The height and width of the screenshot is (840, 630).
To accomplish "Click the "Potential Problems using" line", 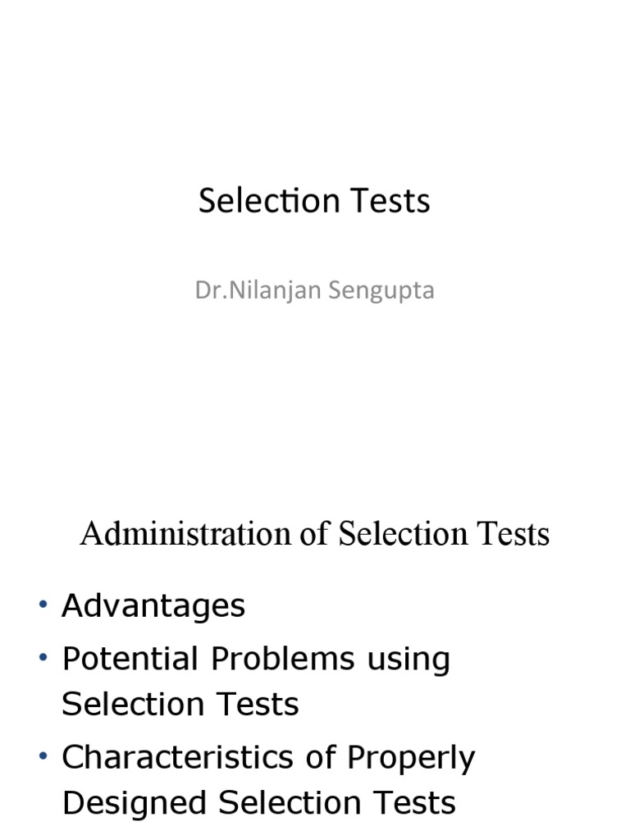I will [256, 659].
